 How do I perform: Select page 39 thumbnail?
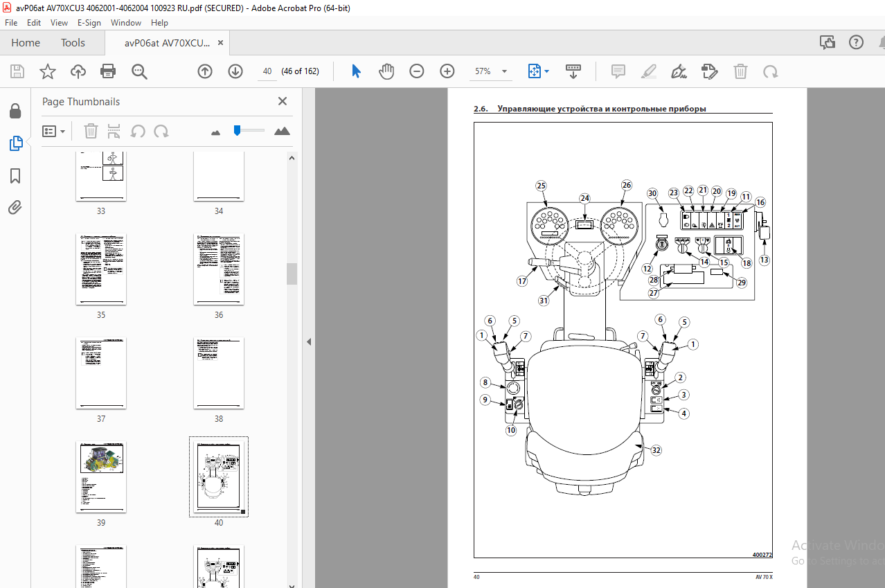101,476
